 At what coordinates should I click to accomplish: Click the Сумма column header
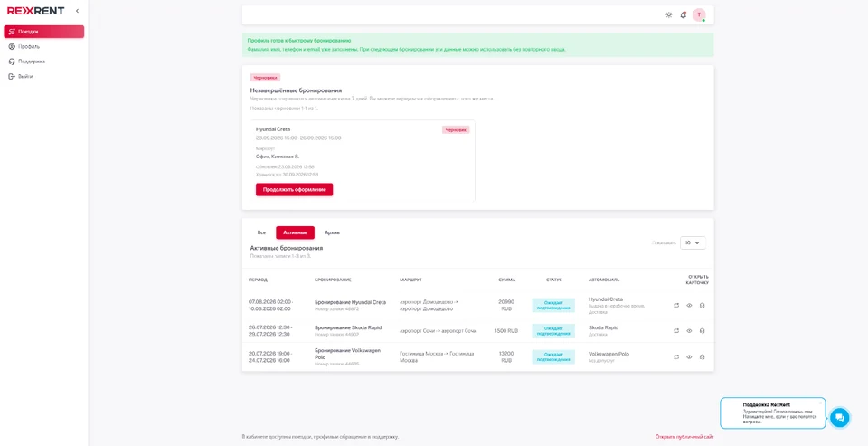[x=506, y=280]
